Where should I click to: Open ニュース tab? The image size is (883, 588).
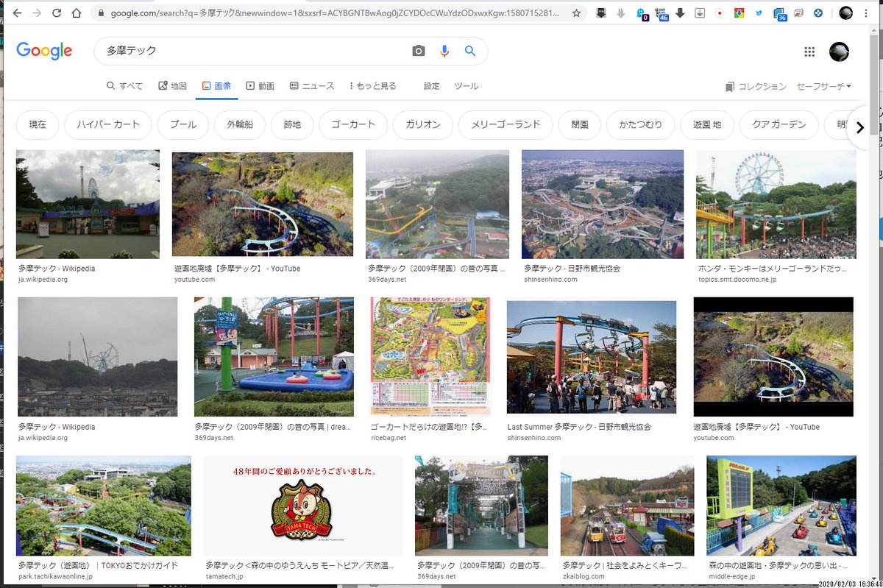tap(312, 86)
